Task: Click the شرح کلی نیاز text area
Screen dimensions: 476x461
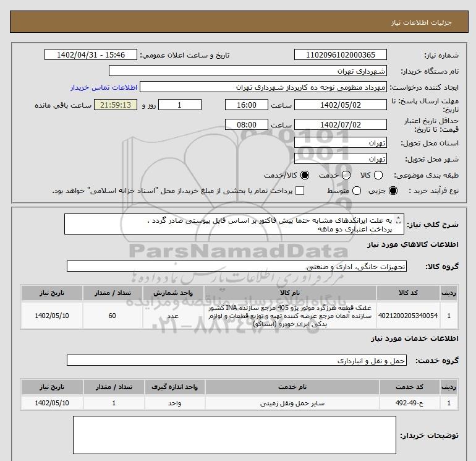Action: tap(234, 224)
